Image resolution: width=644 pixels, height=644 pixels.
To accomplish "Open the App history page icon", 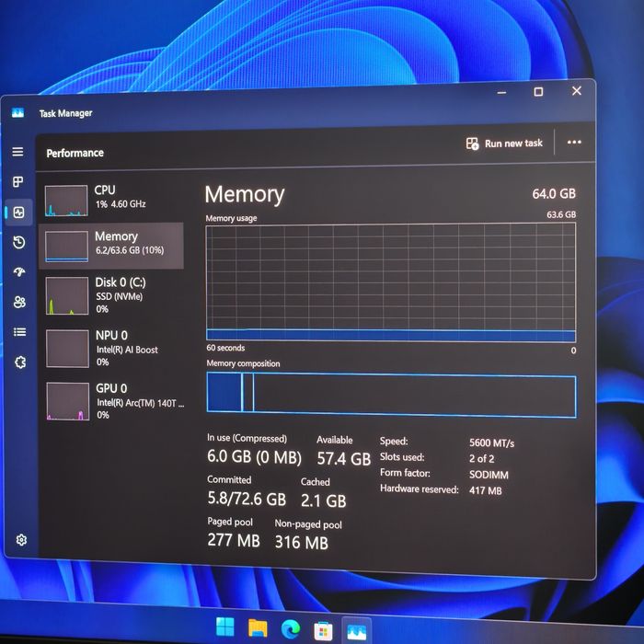I will [x=19, y=242].
